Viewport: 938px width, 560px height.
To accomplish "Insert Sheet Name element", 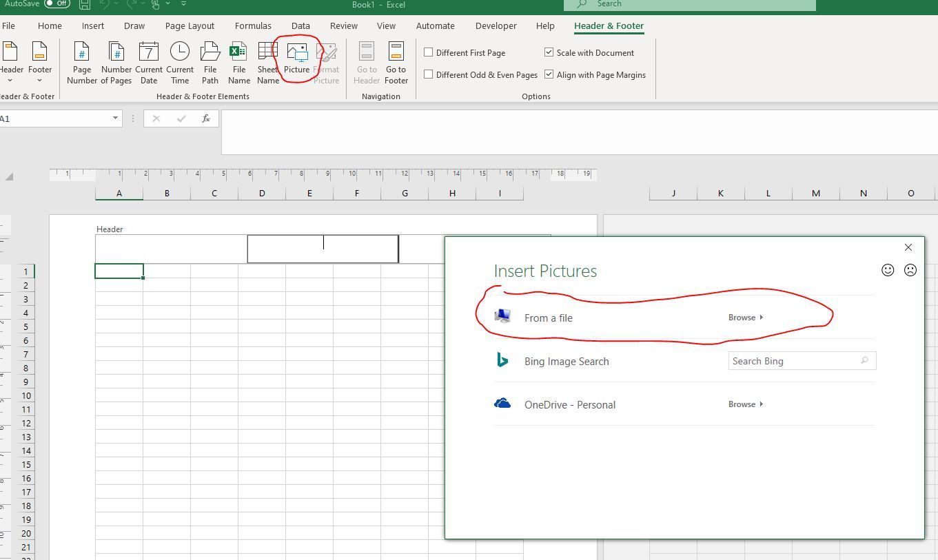I will coord(267,62).
